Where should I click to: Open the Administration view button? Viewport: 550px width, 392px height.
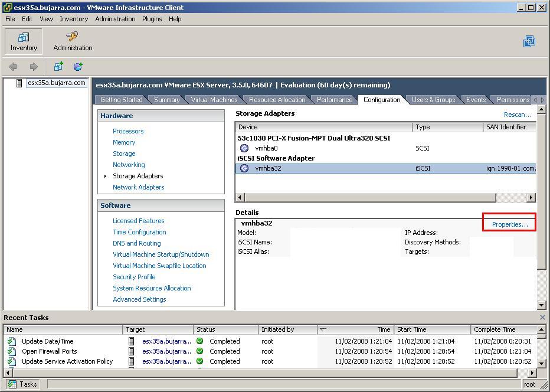73,42
